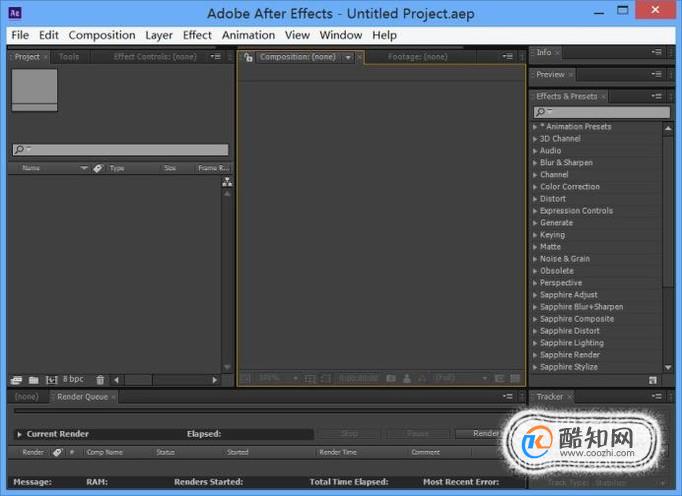Click the Interpret Footage icon in Project panel

(x=16, y=380)
